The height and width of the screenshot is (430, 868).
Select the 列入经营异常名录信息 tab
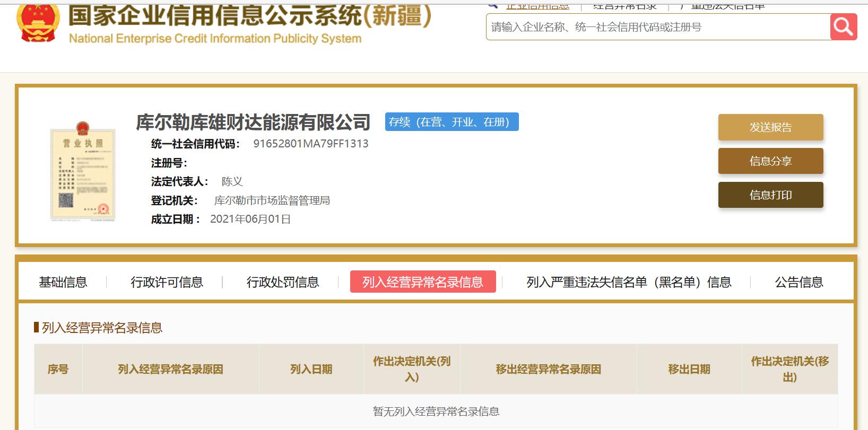pos(423,282)
